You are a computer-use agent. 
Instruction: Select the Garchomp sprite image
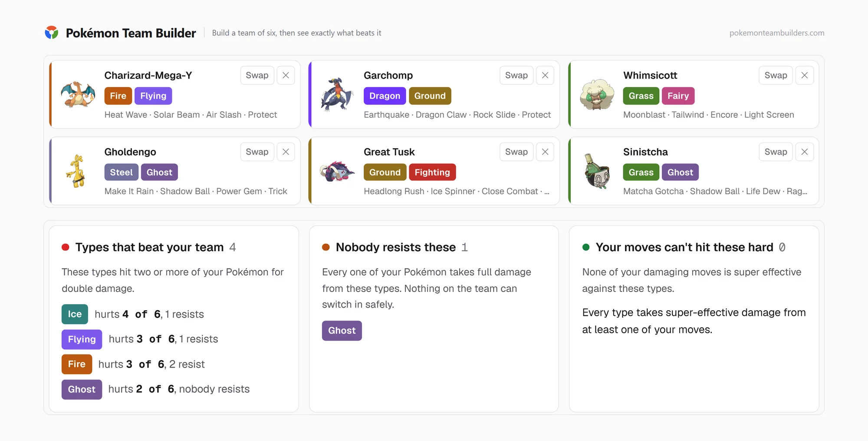tap(337, 94)
